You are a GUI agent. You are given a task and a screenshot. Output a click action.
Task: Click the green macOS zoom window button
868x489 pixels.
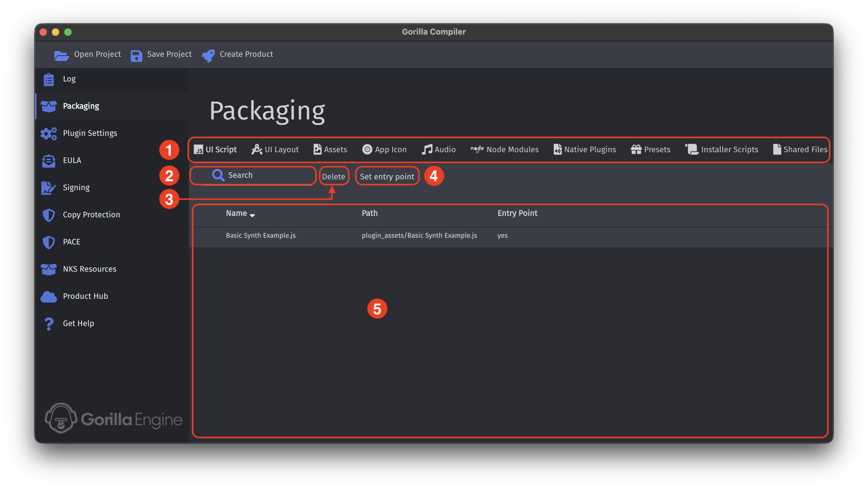click(68, 32)
